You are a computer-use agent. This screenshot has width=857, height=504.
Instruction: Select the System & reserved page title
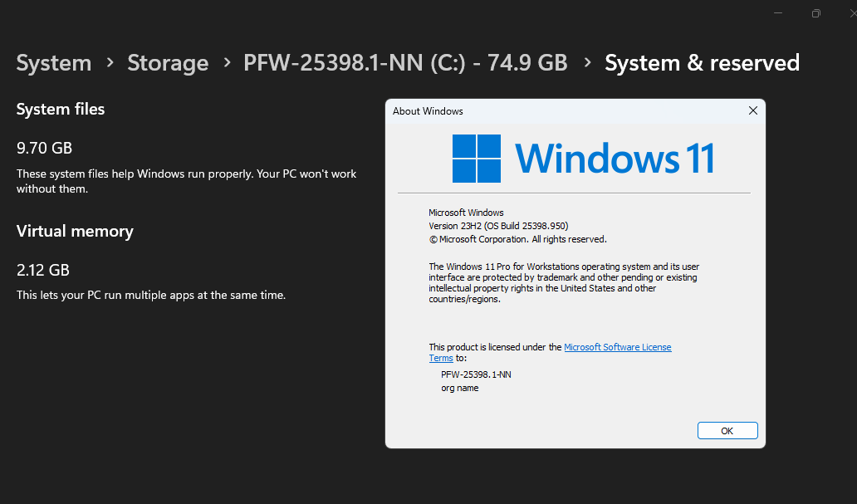pyautogui.click(x=702, y=63)
